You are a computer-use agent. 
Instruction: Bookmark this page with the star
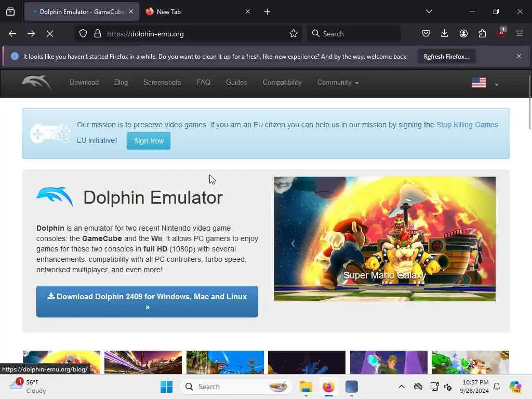(294, 34)
